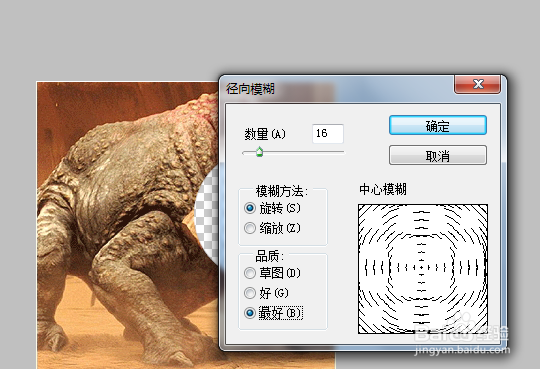The height and width of the screenshot is (369, 540).
Task: Select the 旋转 (S) radio button
Action: click(x=250, y=208)
